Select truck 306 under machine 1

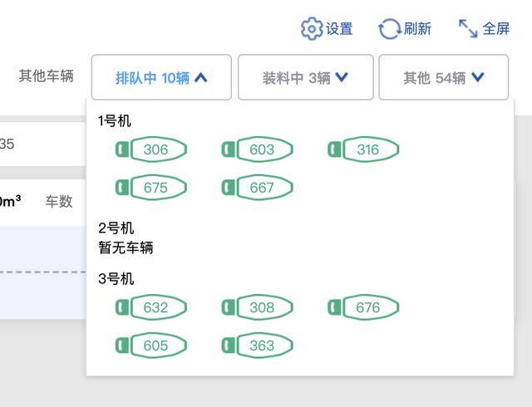(x=151, y=150)
